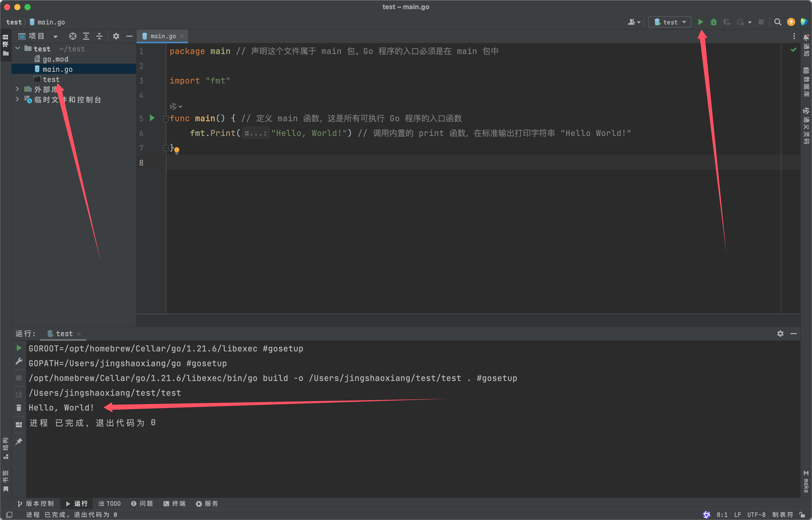The width and height of the screenshot is (812, 520).
Task: Toggle the read-only lock icon in status bar
Action: coord(802,515)
